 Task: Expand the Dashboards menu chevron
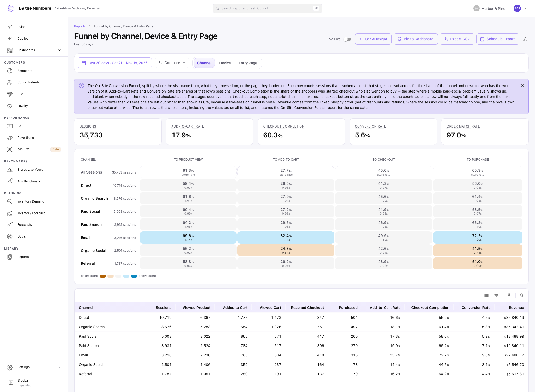tap(59, 50)
